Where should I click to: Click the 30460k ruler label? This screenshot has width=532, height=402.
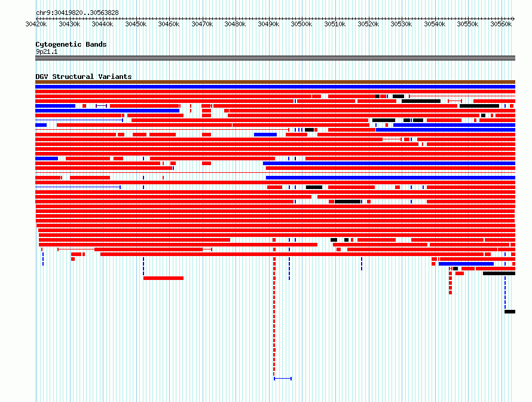coord(169,24)
